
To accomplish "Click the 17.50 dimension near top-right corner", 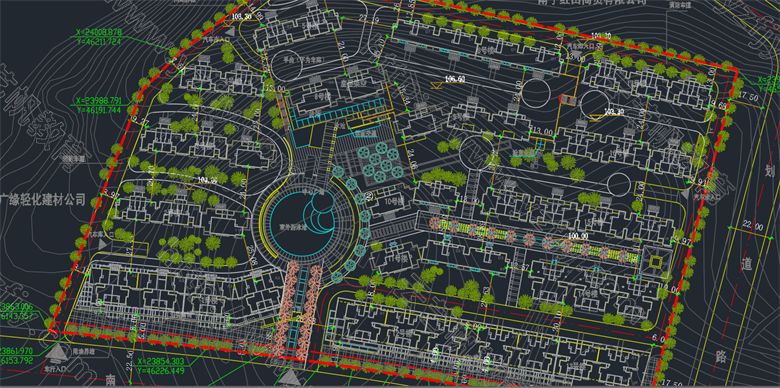I will 748,97.
